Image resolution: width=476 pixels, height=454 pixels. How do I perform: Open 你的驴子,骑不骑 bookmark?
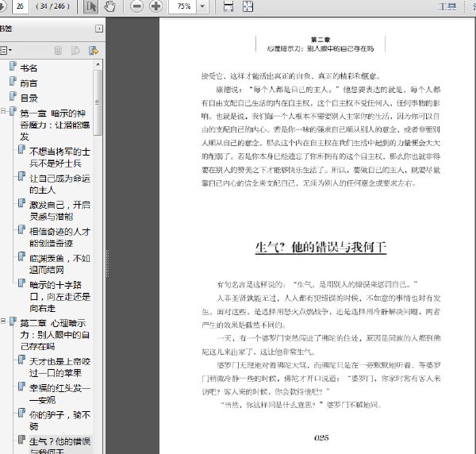(59, 421)
